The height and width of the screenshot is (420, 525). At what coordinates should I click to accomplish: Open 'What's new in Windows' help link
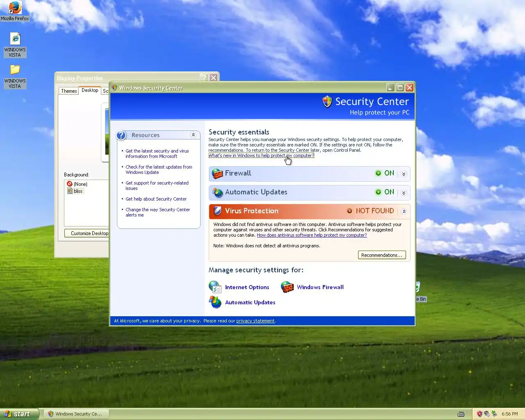(261, 155)
